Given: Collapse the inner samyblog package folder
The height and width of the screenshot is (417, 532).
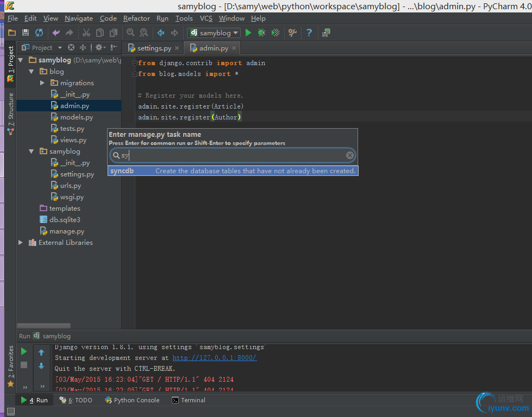Looking at the screenshot, I should [x=32, y=151].
